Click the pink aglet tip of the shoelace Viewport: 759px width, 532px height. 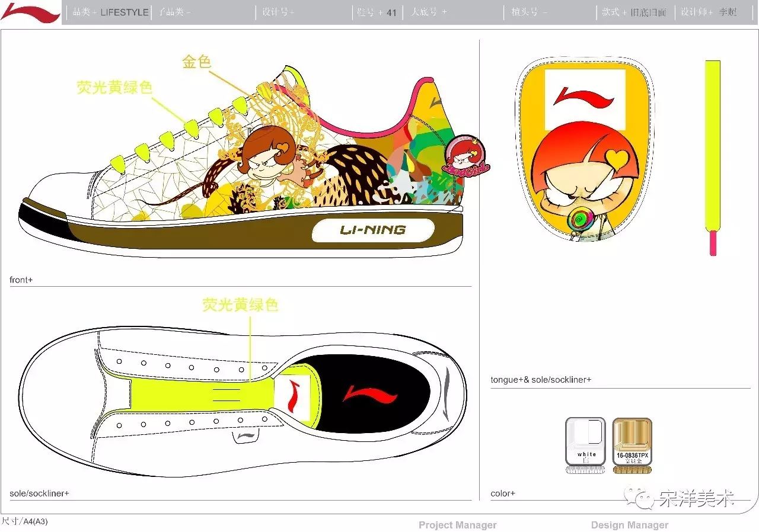pos(713,243)
